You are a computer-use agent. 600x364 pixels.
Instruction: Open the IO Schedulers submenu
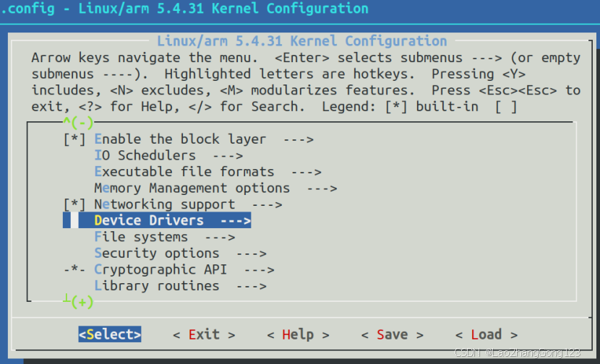(x=168, y=155)
